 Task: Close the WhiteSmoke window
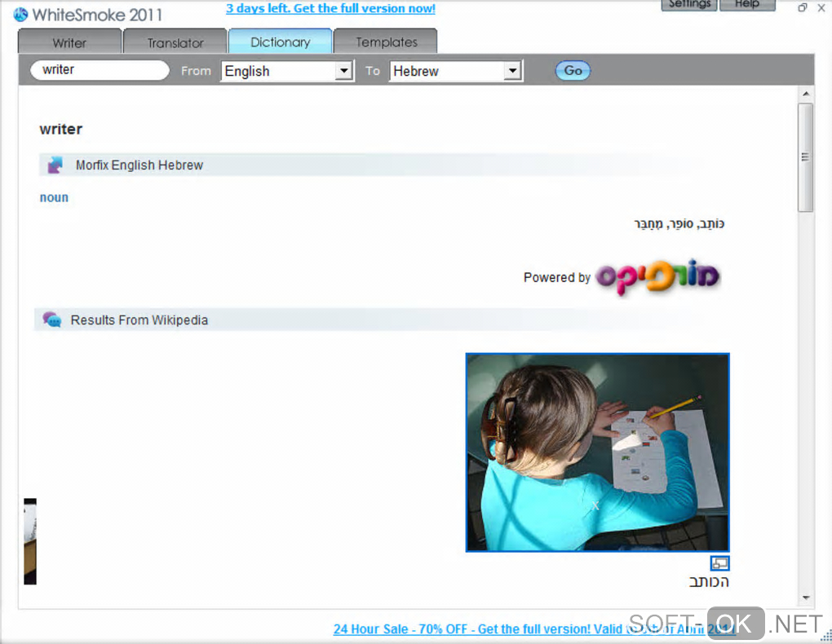tap(821, 7)
